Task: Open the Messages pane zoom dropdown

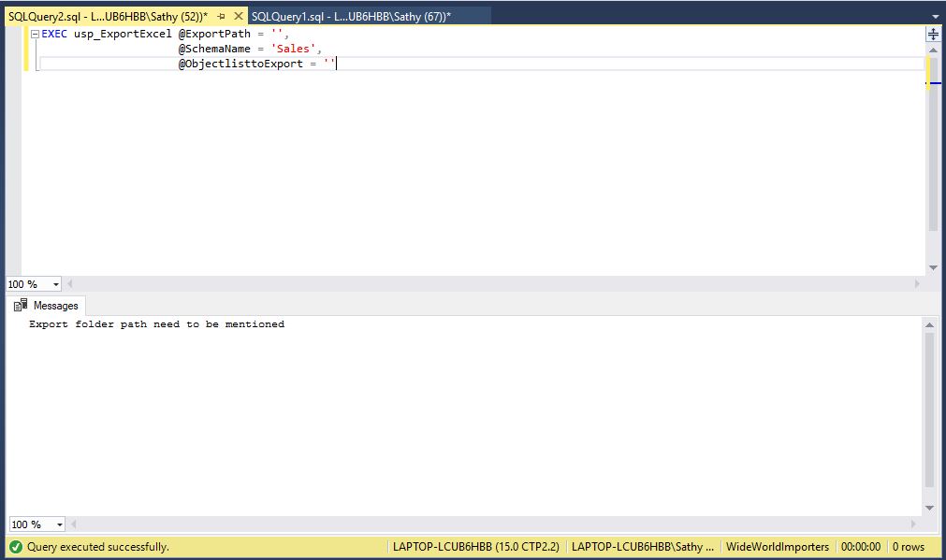Action: (59, 524)
